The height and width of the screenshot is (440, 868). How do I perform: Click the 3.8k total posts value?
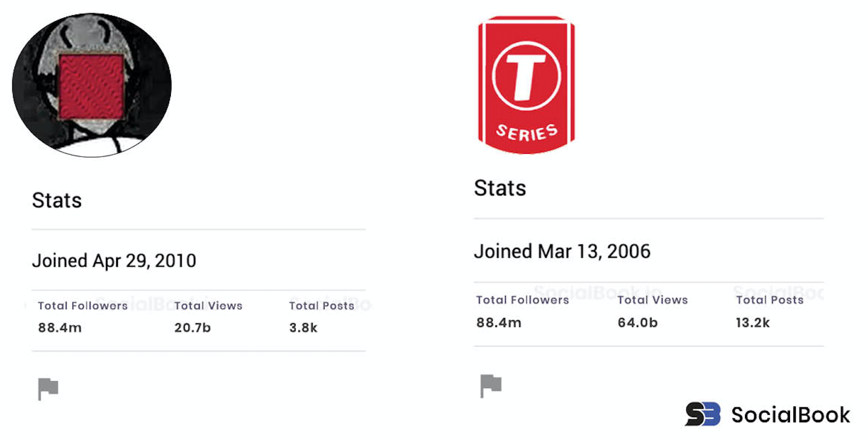click(303, 328)
